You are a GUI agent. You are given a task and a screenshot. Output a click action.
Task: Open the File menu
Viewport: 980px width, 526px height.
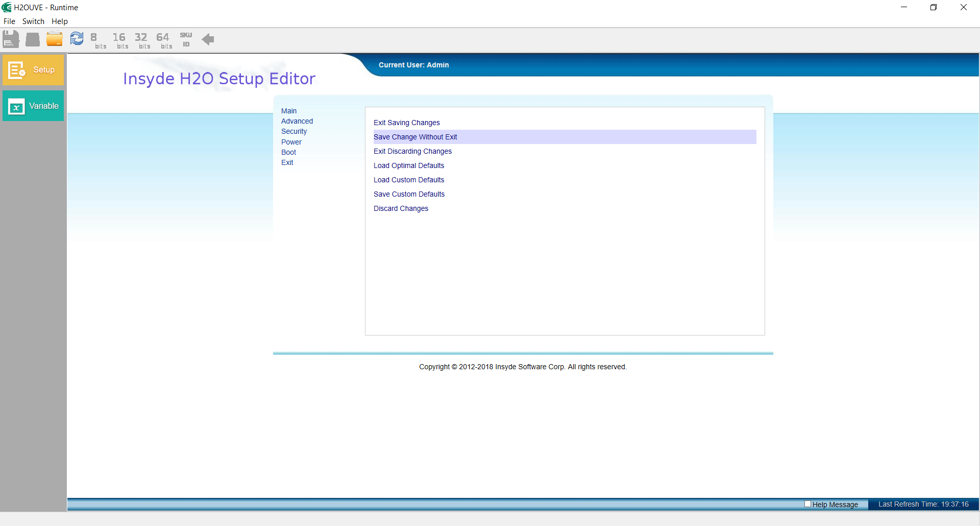point(9,21)
